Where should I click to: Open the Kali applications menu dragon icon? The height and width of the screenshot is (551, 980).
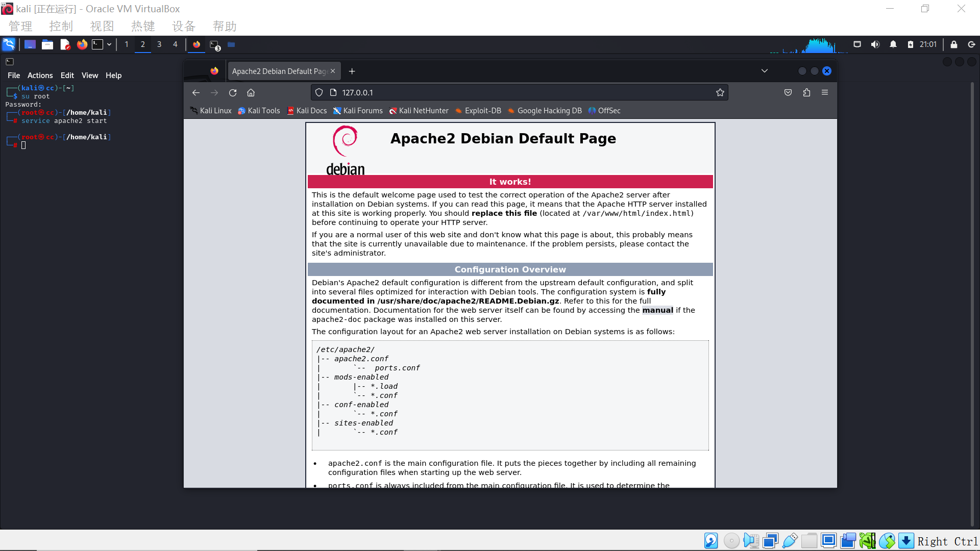click(9, 44)
